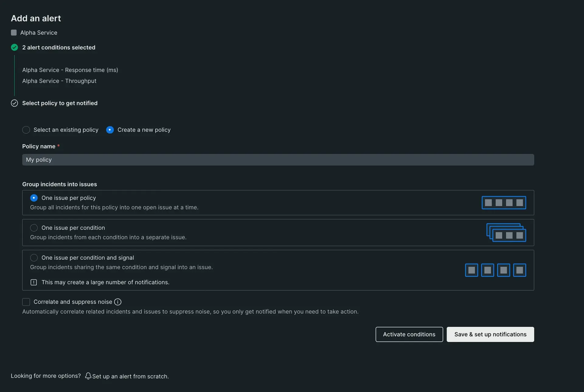Screen dimensions: 584x392
Task: Click the Alpha Service entity name
Action: point(39,33)
